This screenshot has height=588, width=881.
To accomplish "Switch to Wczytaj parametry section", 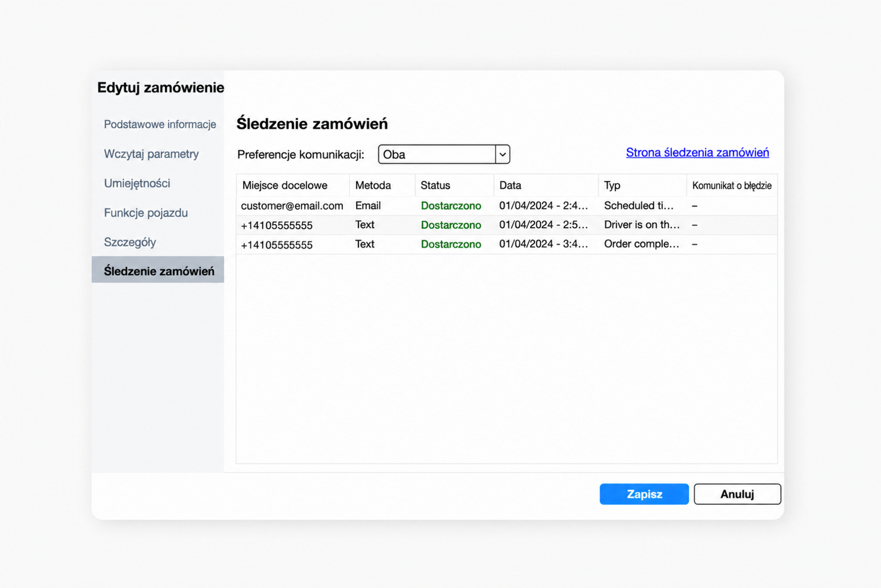I will 151,154.
